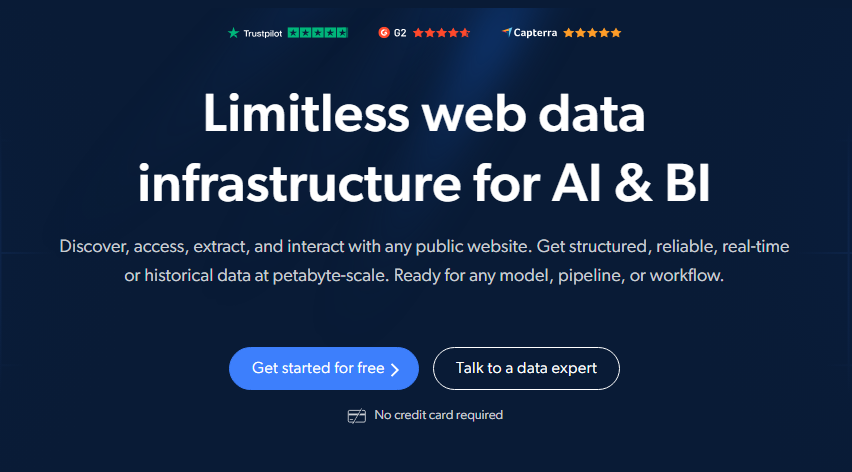This screenshot has width=852, height=472.
Task: Click the infrastructure for AI & BI heading line
Action: pos(424,184)
